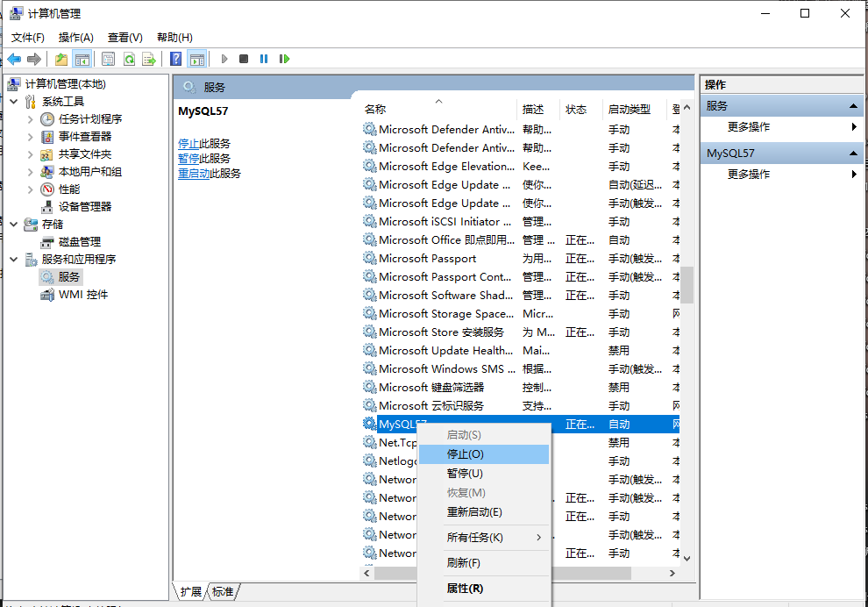Image resolution: width=868 pixels, height=607 pixels.
Task: Choose 暂停(U) in context menu
Action: pos(484,474)
